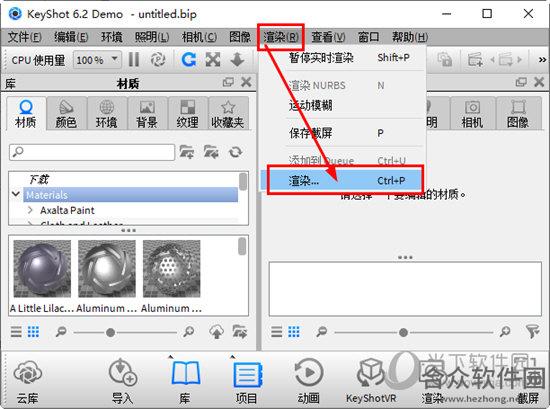
Task: Click project panel zoom-out magnifier
Action: [x=322, y=331]
